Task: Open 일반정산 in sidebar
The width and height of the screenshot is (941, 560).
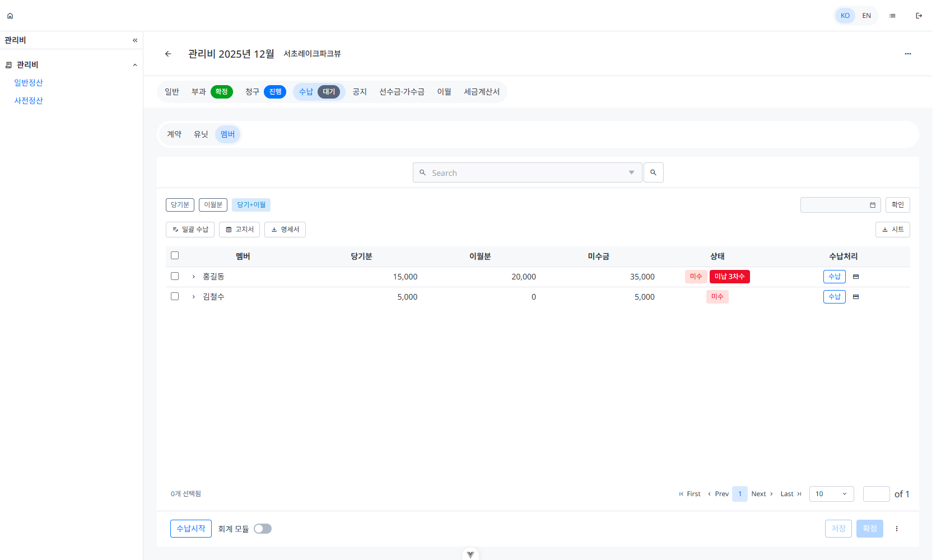Action: pyautogui.click(x=29, y=83)
